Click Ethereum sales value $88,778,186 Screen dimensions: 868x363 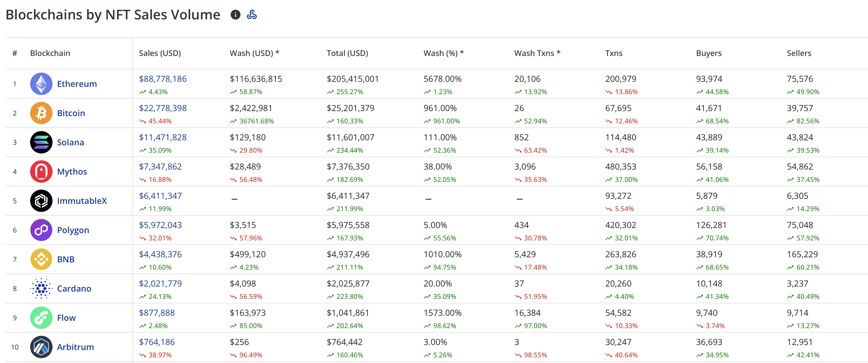(163, 79)
